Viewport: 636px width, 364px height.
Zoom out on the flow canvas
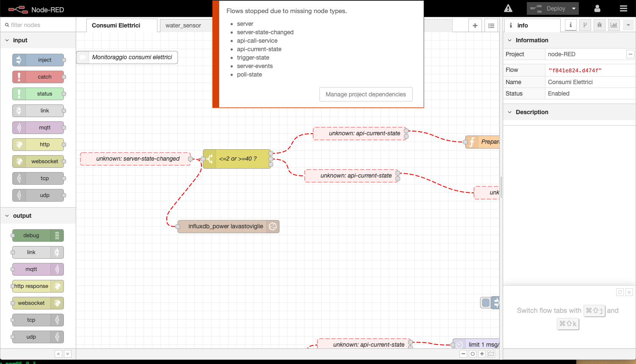click(x=463, y=354)
